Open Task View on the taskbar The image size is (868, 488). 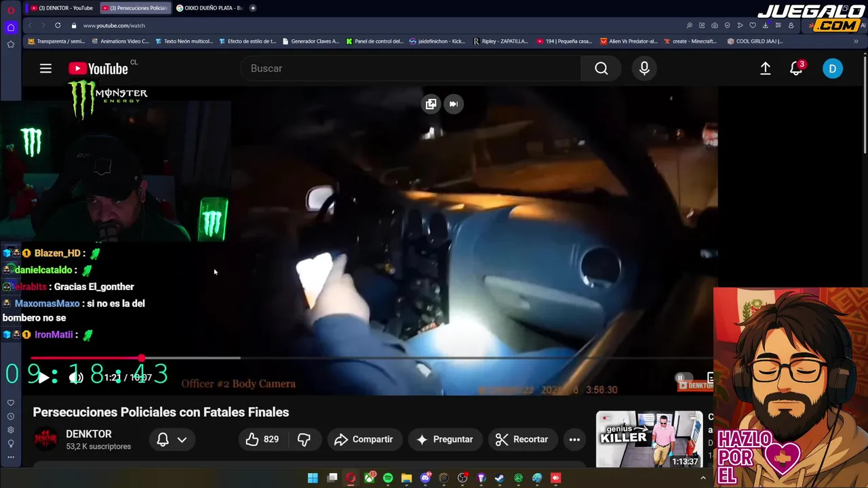(x=332, y=478)
